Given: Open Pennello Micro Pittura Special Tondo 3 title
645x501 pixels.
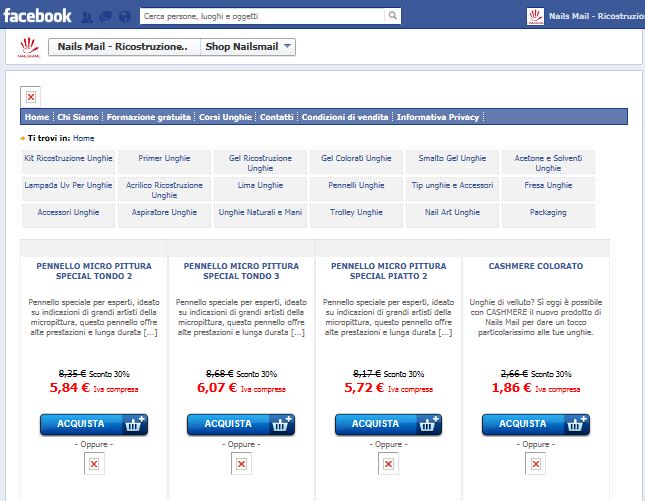Looking at the screenshot, I should 241,271.
